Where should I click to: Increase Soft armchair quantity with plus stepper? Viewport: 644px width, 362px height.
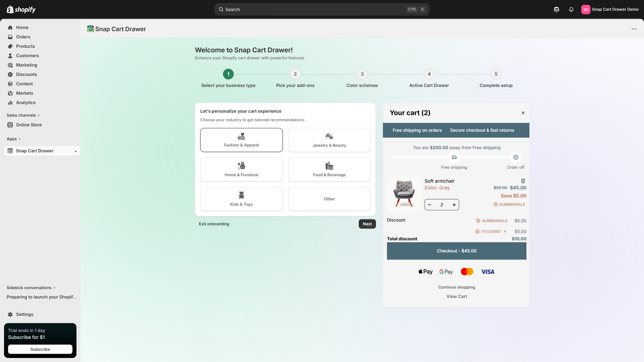[454, 204]
